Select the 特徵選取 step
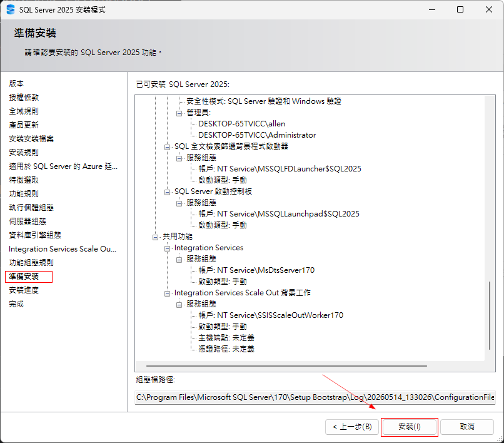Screen dimensions: 504x443 [24, 180]
